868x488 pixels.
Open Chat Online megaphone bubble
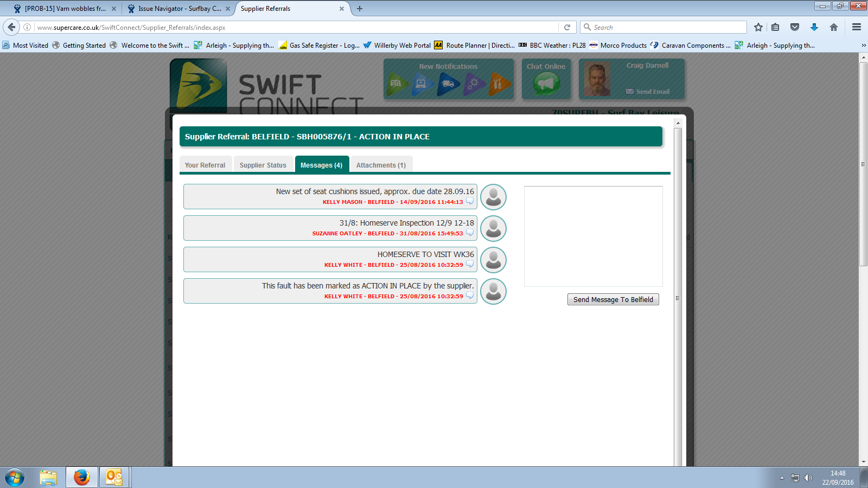click(x=546, y=84)
